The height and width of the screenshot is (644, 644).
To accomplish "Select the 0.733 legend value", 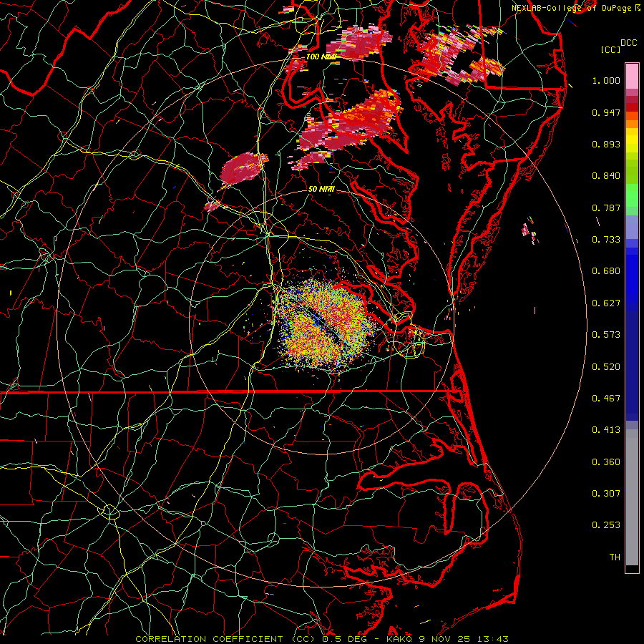I will [x=606, y=240].
